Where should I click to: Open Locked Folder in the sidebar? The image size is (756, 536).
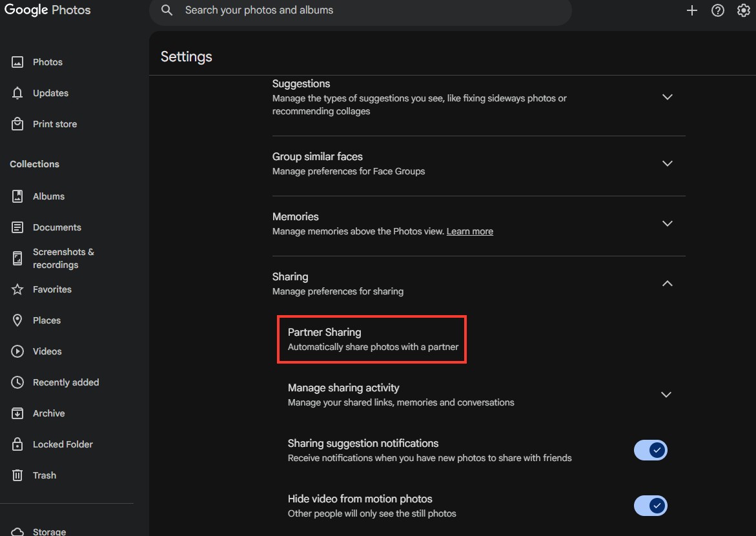pos(63,444)
